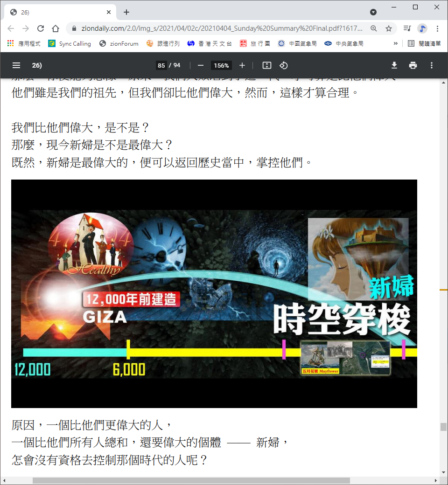
Task: Open a new browser tab
Action: tap(126, 12)
